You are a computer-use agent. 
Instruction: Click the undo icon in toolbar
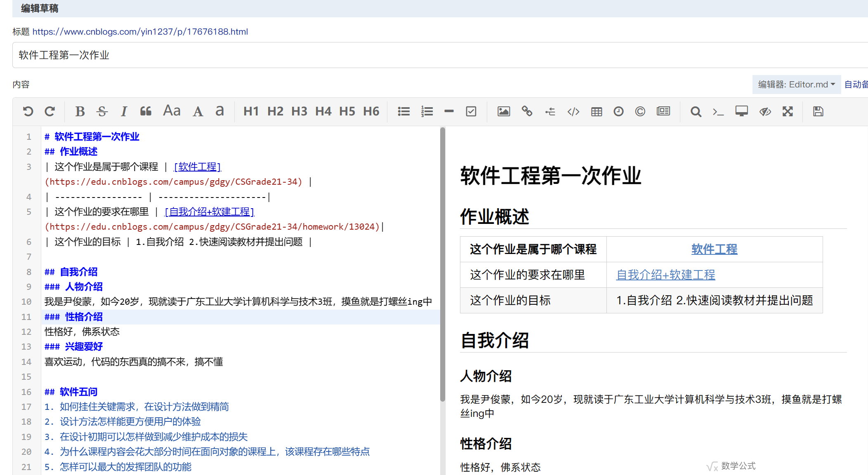pos(28,111)
